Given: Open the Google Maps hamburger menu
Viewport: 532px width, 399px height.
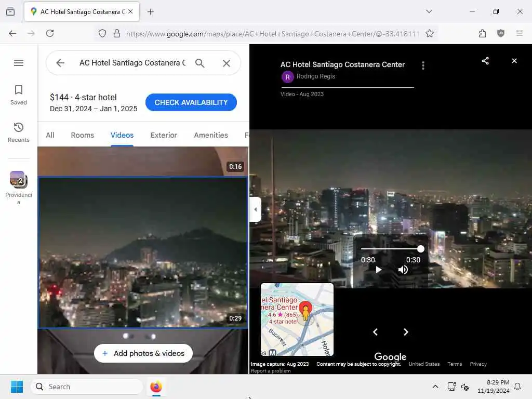Looking at the screenshot, I should 19,63.
